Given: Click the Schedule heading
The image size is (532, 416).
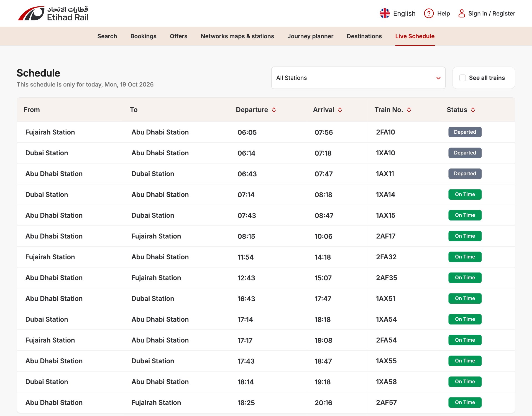Looking at the screenshot, I should click(x=38, y=73).
